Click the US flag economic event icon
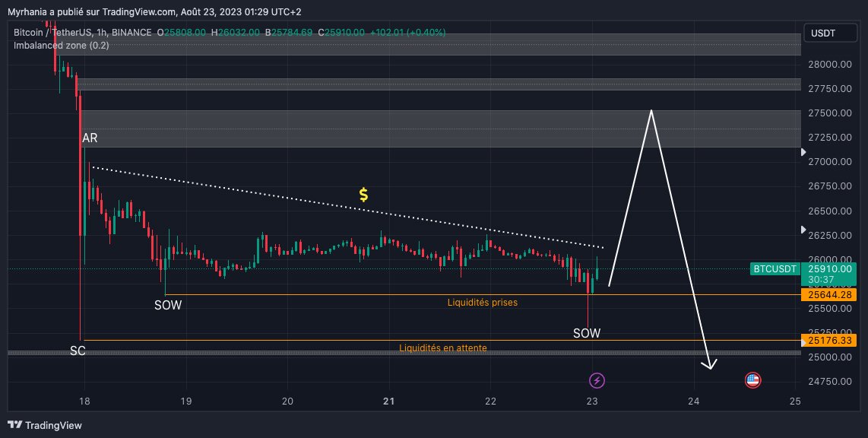Image resolution: width=868 pixels, height=438 pixels. pos(752,380)
